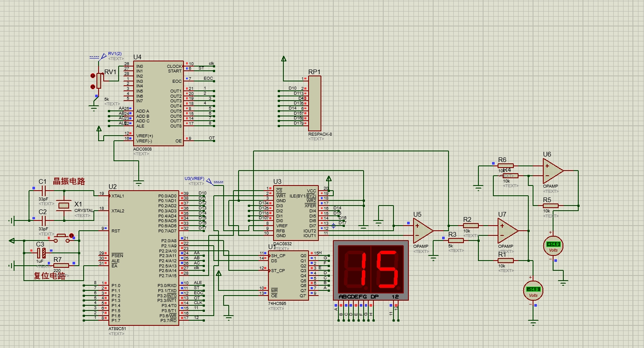This screenshot has width=644, height=348.
Task: Click the ADC0808 part name label
Action: click(142, 149)
